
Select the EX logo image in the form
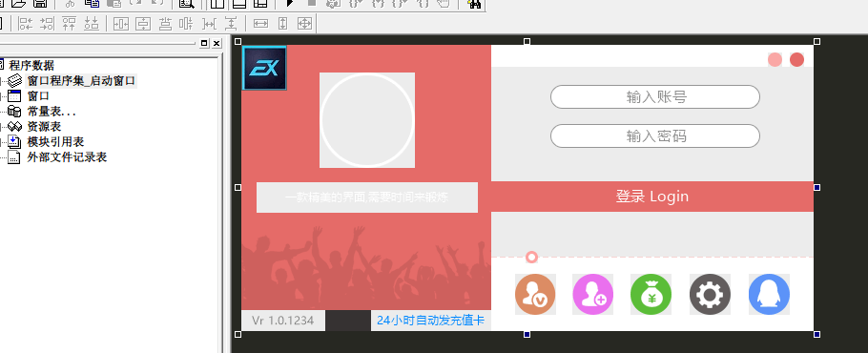click(264, 68)
